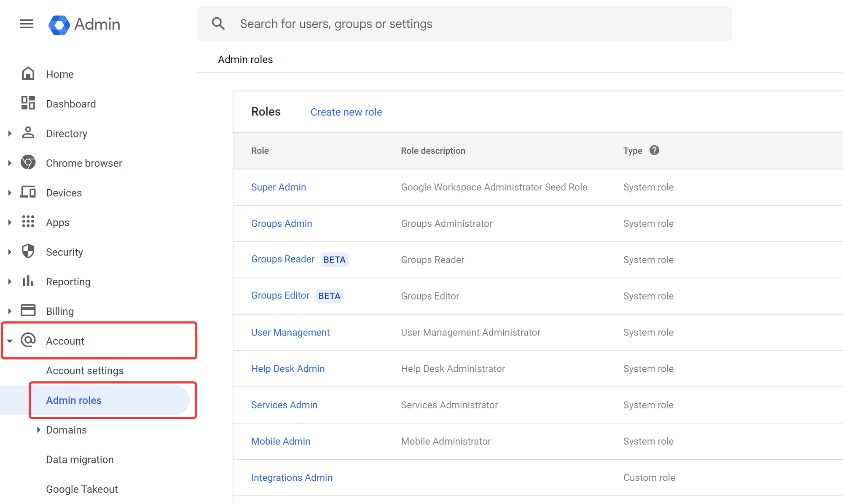This screenshot has width=843, height=504.
Task: Click the Create new role link
Action: pos(346,112)
